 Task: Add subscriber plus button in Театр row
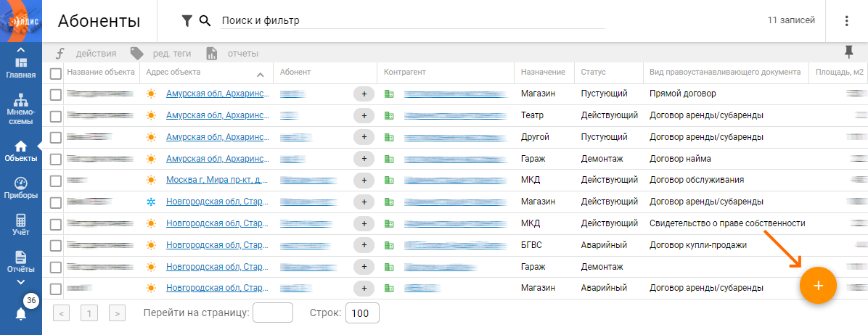[364, 115]
